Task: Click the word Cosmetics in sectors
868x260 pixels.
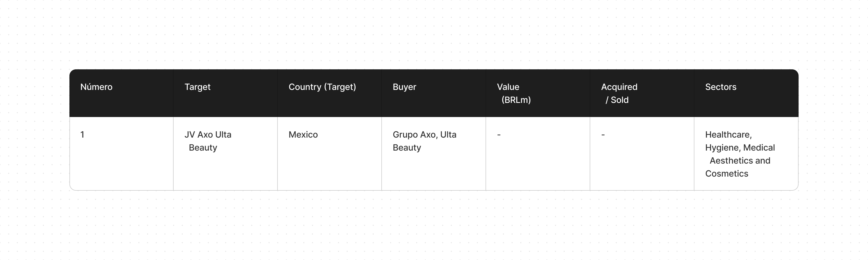Action: click(726, 174)
